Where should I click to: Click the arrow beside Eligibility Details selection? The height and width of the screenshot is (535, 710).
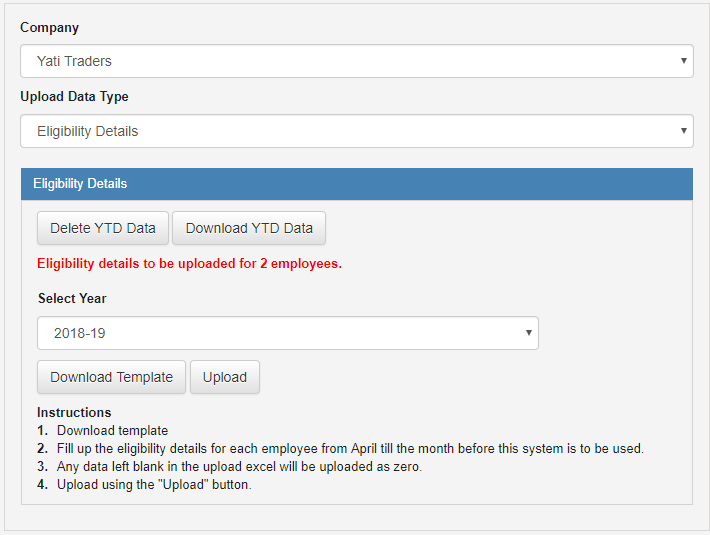[684, 131]
